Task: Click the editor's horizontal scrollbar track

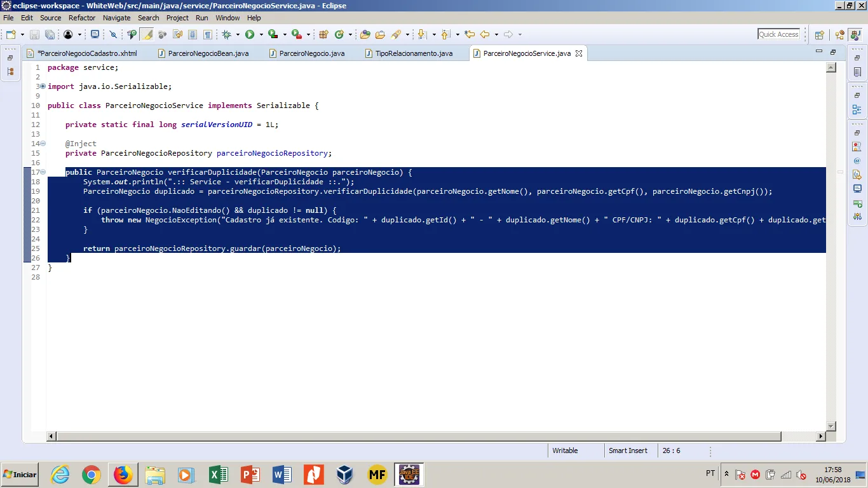Action: pos(798,437)
